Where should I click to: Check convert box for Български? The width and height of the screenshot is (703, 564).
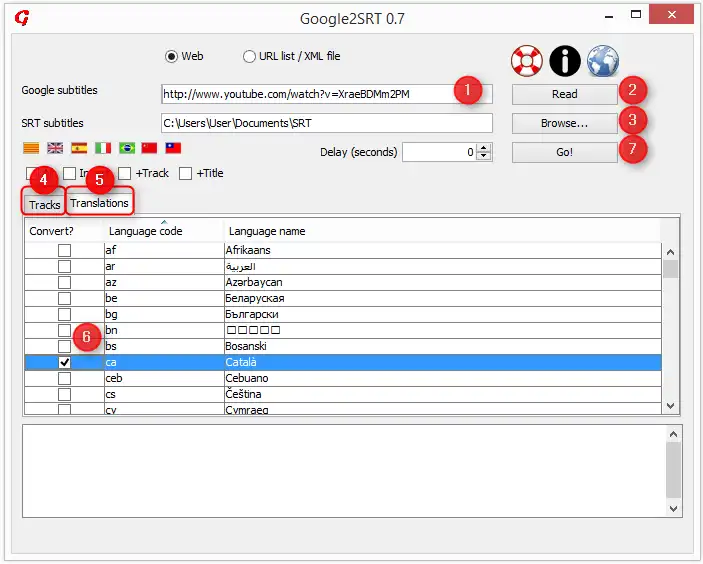click(65, 314)
